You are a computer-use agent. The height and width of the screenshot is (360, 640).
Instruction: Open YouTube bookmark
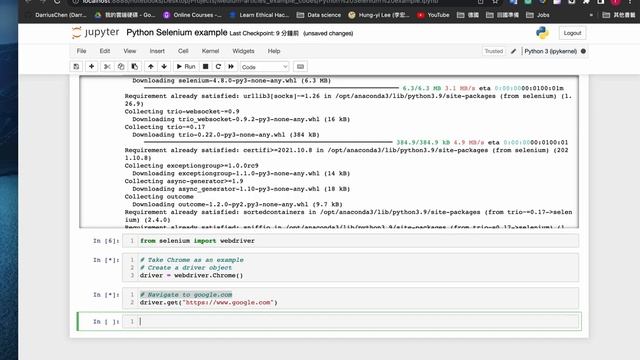click(433, 15)
